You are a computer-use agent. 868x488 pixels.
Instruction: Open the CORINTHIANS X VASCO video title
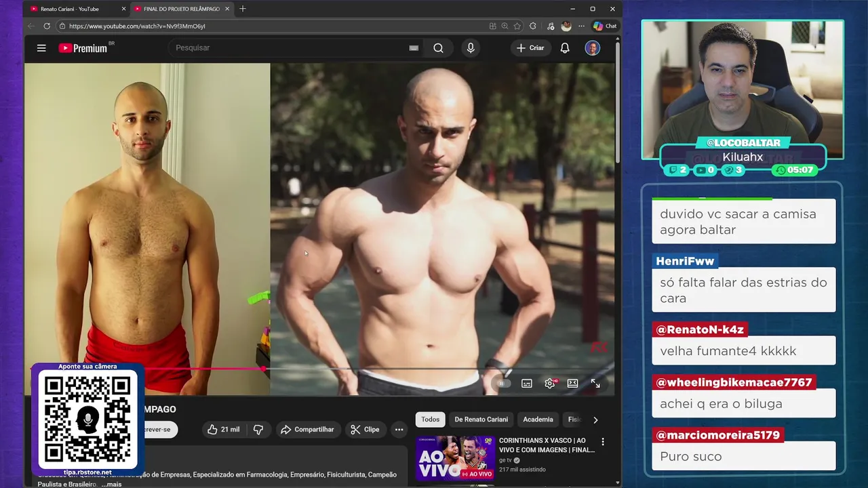[547, 445]
